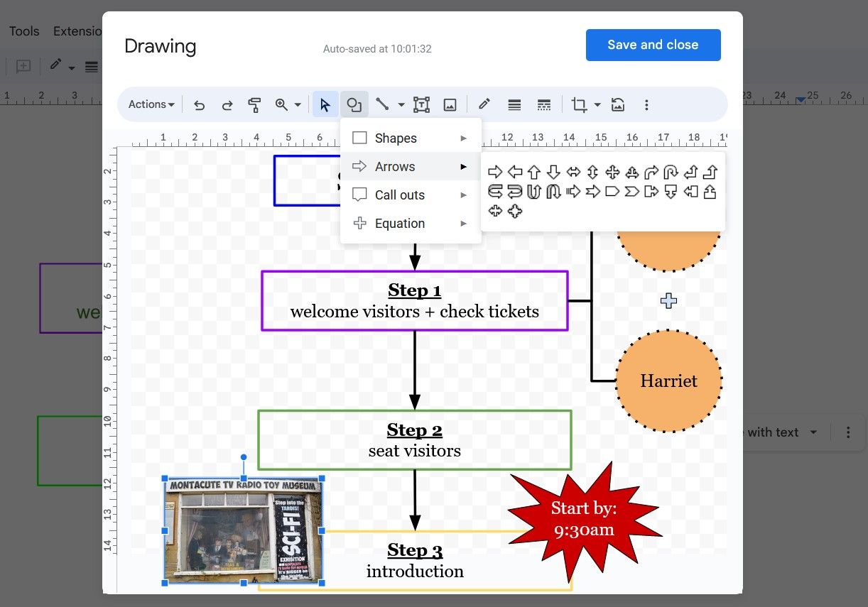Click the Save and close button
868x607 pixels.
[x=652, y=44]
